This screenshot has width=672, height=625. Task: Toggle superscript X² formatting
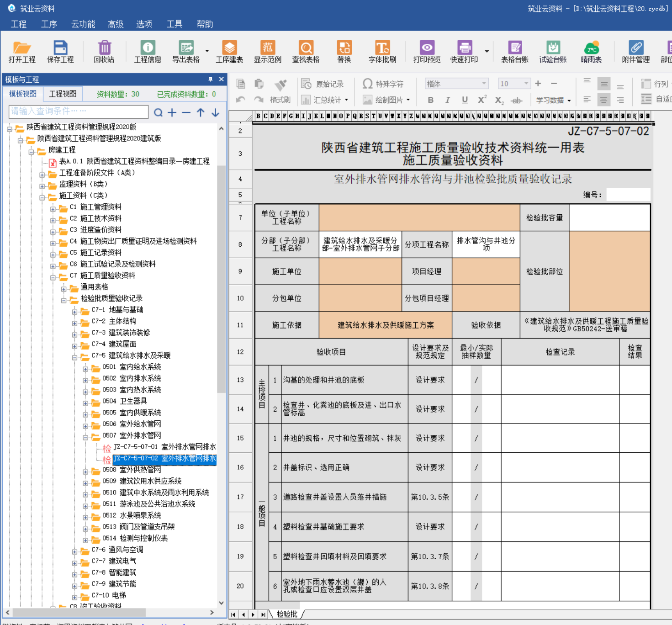coord(482,100)
